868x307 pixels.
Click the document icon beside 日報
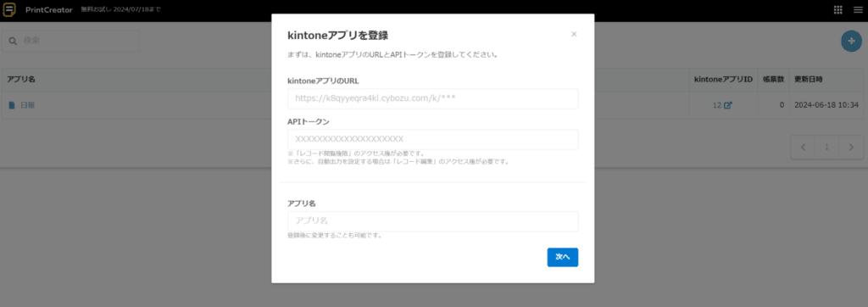(x=12, y=104)
